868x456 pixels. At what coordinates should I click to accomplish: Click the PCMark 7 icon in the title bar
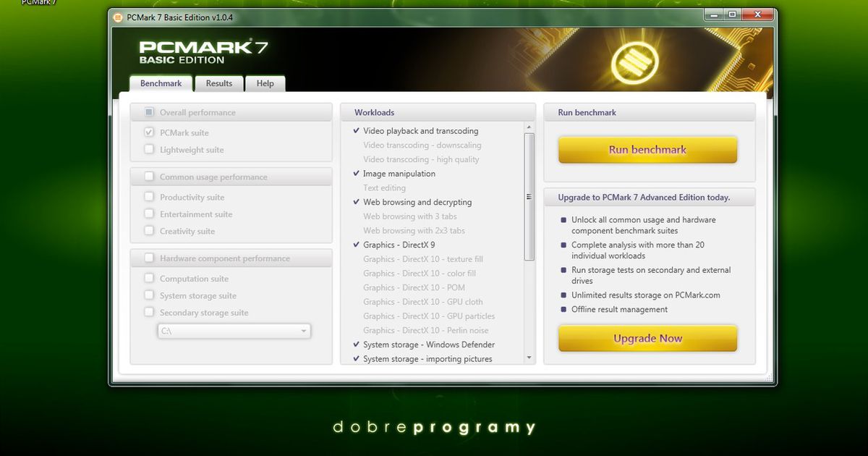pyautogui.click(x=116, y=16)
